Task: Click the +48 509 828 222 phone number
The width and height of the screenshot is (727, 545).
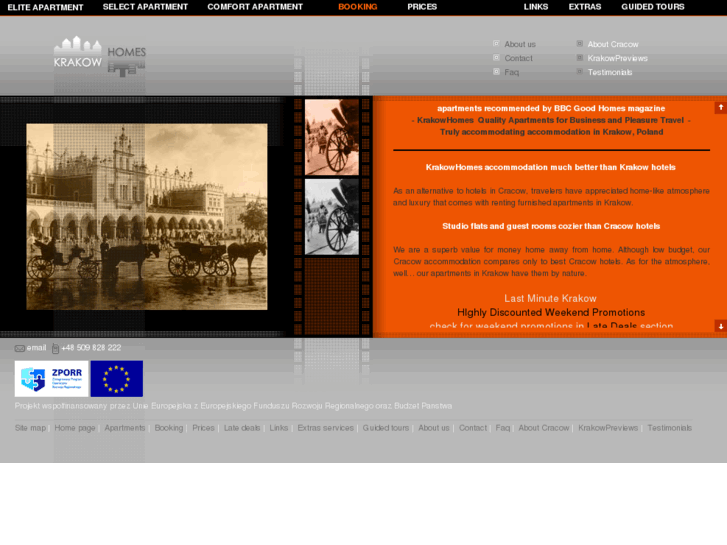Action: tap(91, 348)
